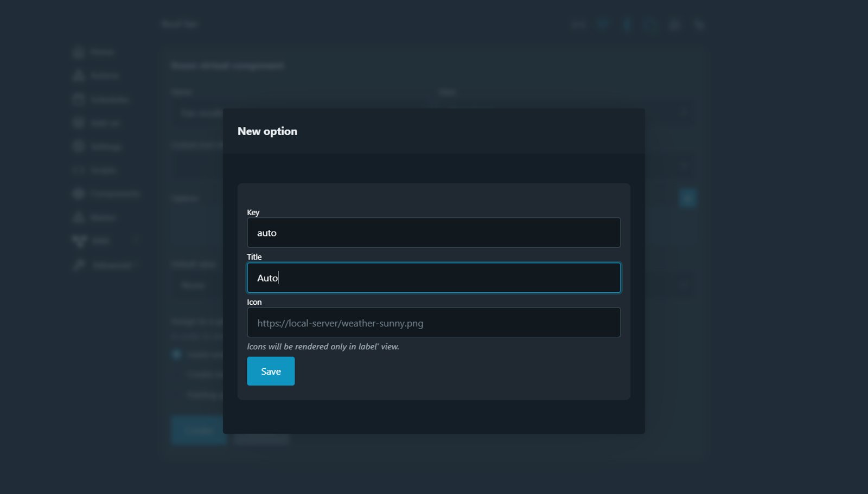
Task: Save the new option
Action: (271, 371)
